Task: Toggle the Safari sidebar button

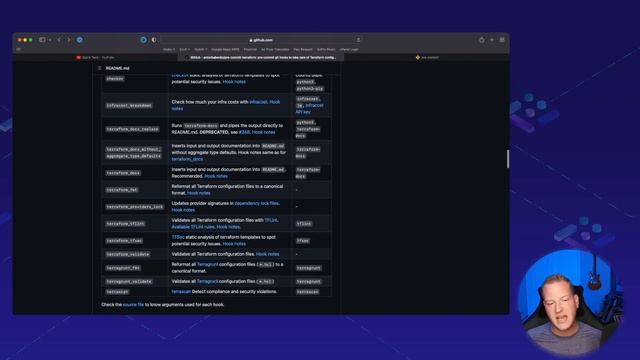Action: [42, 40]
